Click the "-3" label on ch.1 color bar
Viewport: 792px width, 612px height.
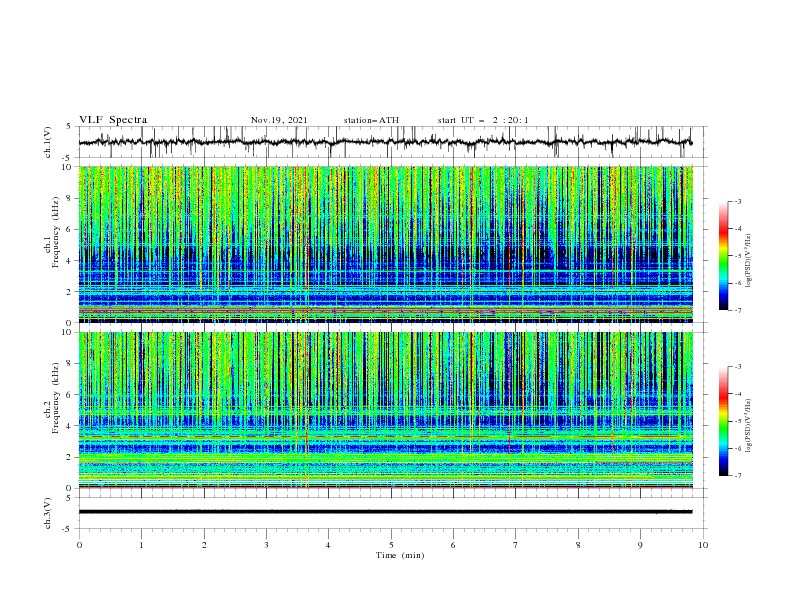click(737, 201)
